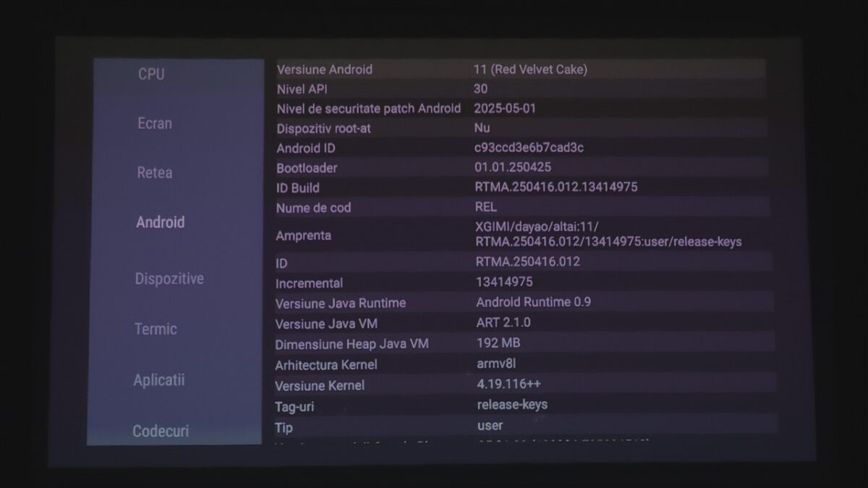The height and width of the screenshot is (488, 868).
Task: Select the Nivel API row
Action: click(x=519, y=89)
